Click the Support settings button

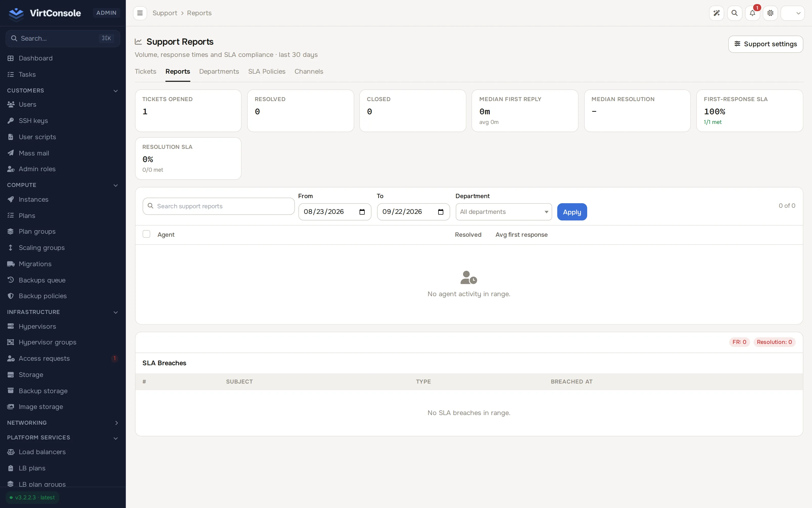pos(765,44)
